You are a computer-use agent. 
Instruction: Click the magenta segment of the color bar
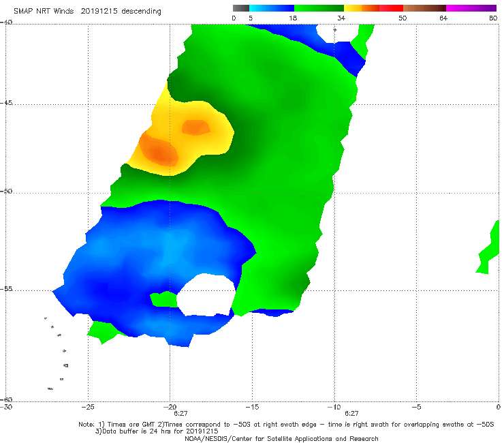point(471,8)
